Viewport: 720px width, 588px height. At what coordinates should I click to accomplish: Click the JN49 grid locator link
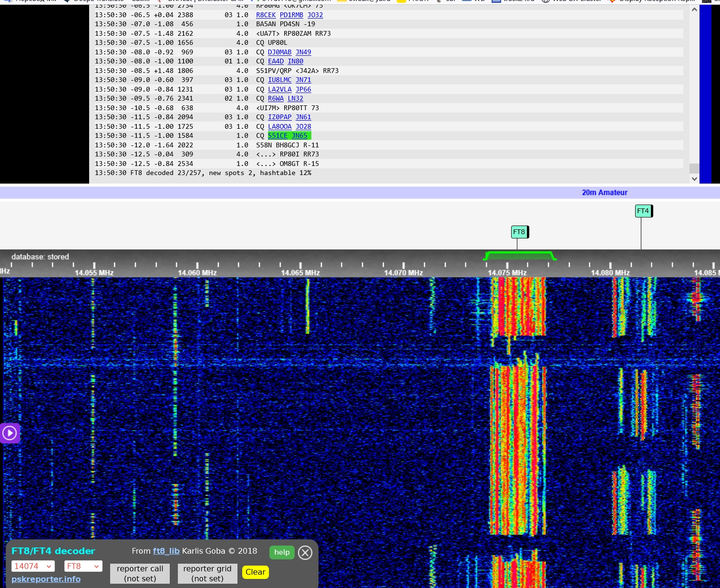pyautogui.click(x=303, y=52)
